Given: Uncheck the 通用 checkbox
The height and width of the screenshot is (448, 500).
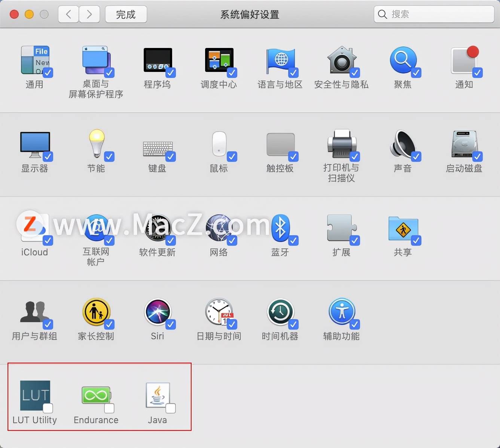Looking at the screenshot, I should (x=48, y=73).
